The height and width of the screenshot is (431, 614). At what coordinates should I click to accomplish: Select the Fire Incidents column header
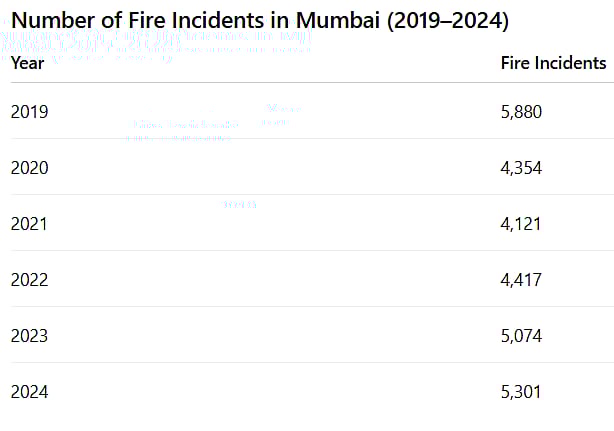tap(553, 63)
